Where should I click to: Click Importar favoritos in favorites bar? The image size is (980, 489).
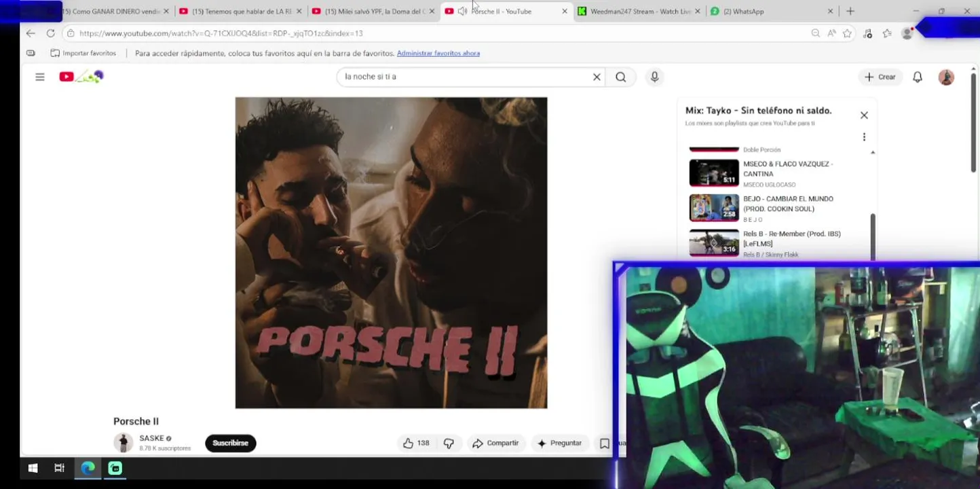(83, 53)
